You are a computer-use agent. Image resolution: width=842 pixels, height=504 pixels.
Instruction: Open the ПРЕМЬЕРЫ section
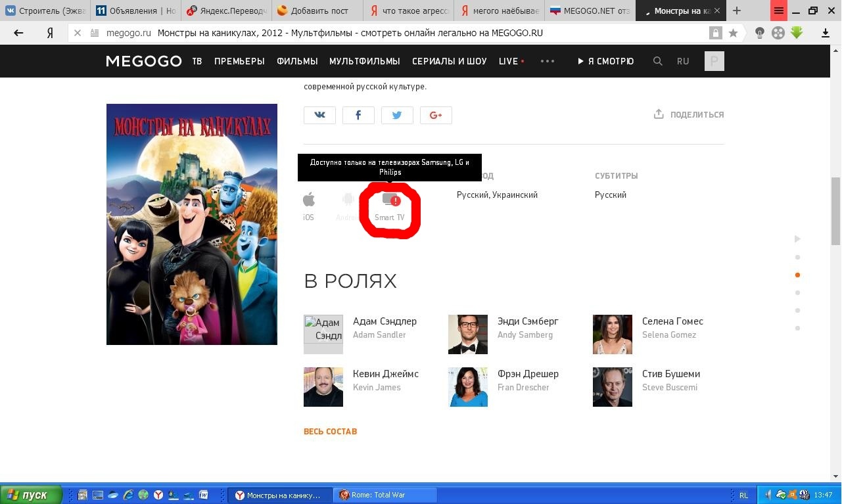pos(239,61)
